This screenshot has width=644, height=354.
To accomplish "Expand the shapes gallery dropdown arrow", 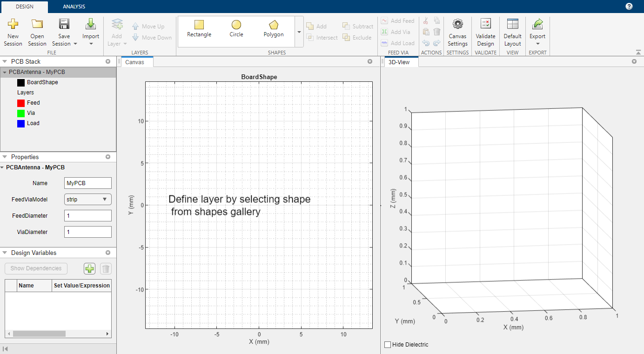I will [299, 32].
